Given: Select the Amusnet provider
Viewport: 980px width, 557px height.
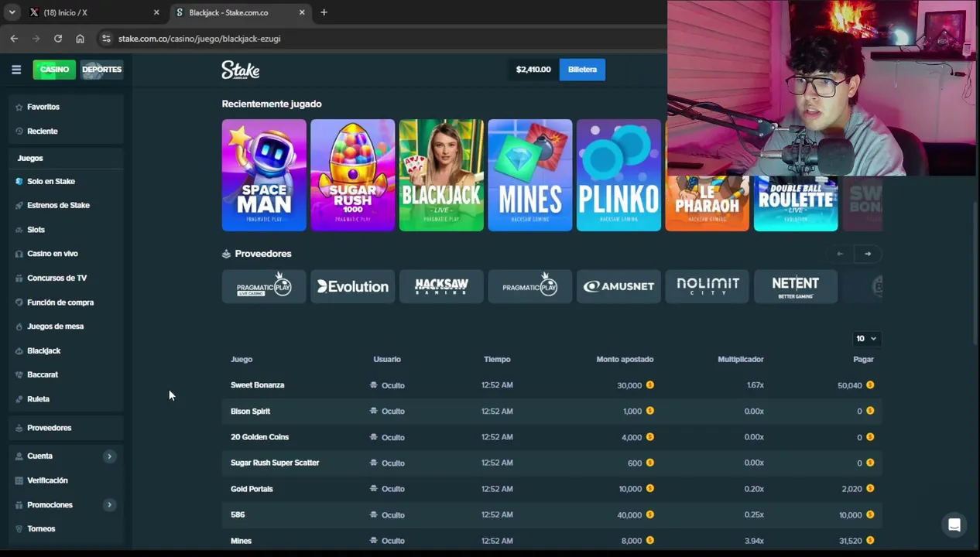Looking at the screenshot, I should point(618,286).
